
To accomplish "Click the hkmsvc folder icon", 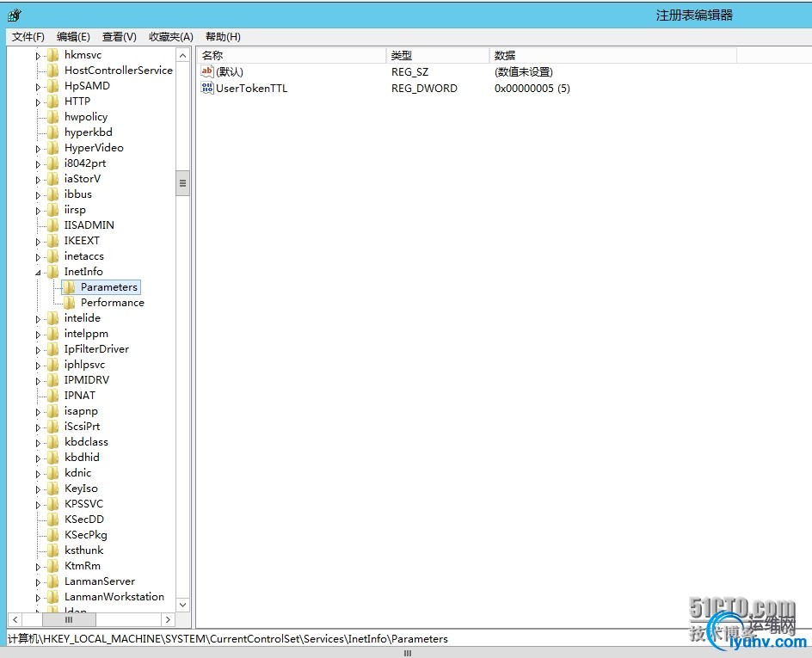I will click(x=52, y=55).
